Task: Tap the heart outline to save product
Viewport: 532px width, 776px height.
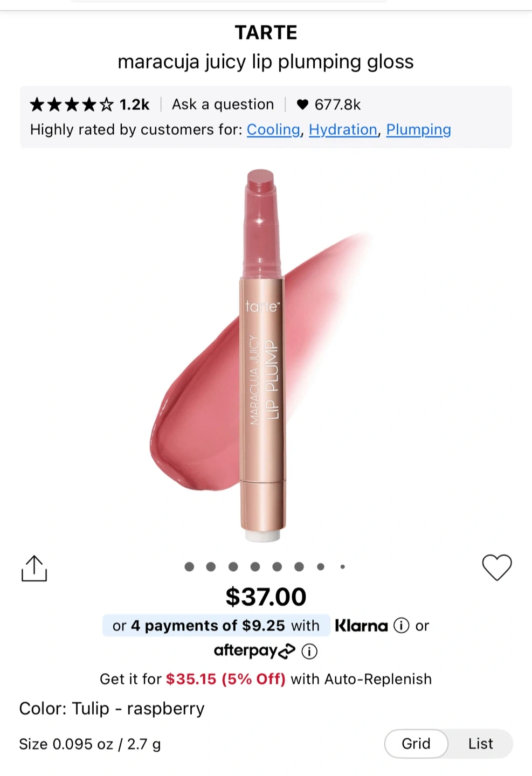Action: pos(496,567)
